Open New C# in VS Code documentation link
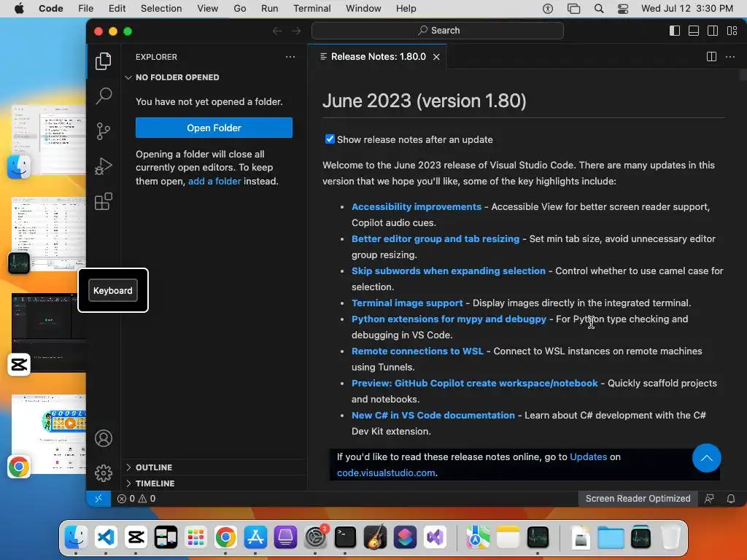Viewport: 747px width, 560px height. coord(433,415)
